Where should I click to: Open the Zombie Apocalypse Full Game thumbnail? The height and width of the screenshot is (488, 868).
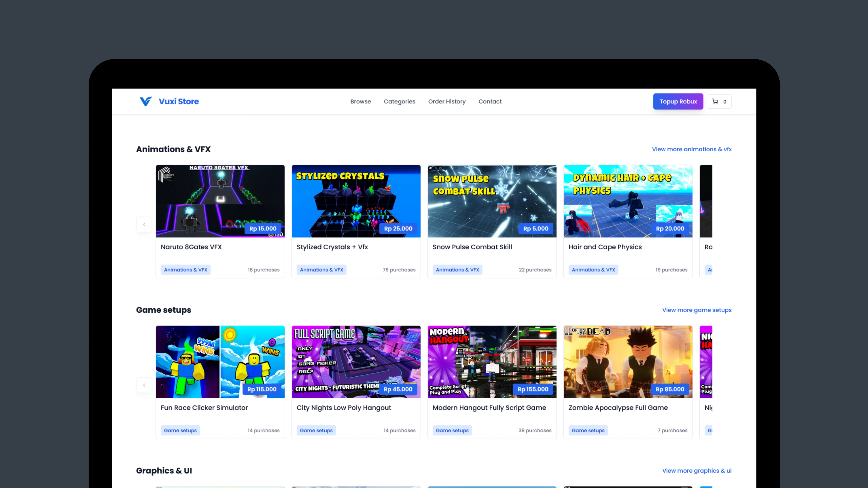(628, 362)
